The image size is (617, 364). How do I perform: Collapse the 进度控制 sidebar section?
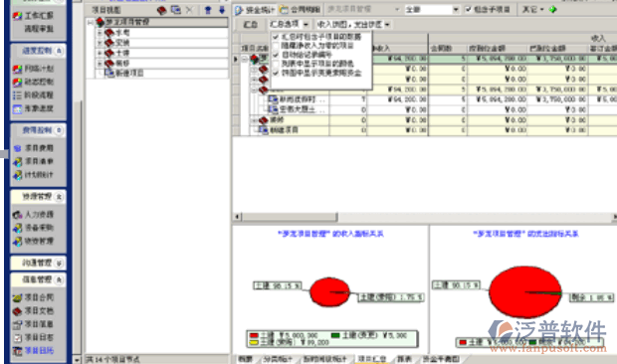coord(59,51)
